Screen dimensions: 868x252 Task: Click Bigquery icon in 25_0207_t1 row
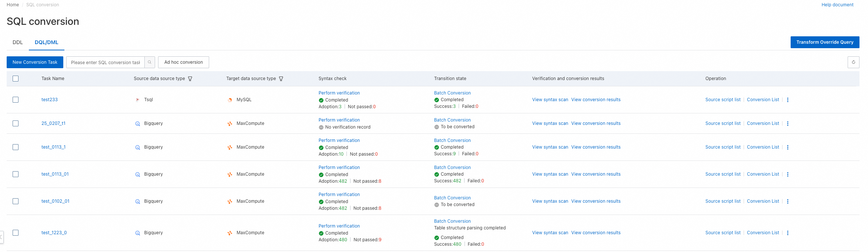tap(138, 123)
